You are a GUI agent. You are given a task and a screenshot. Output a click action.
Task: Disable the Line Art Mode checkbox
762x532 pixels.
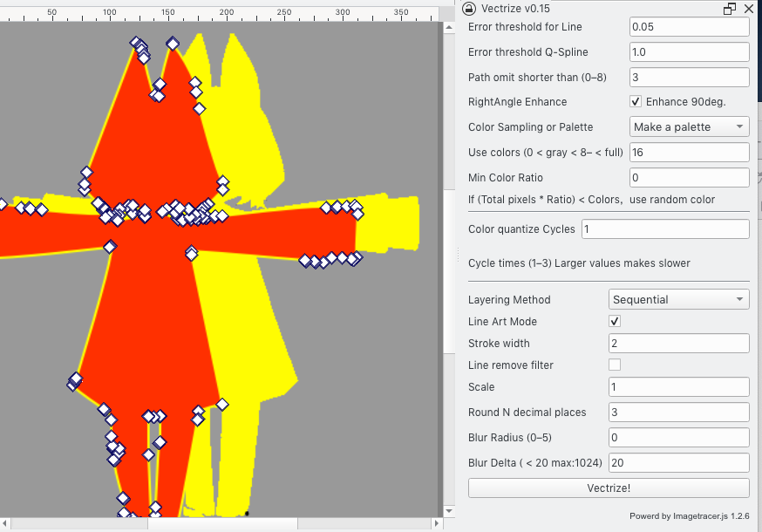tap(615, 322)
